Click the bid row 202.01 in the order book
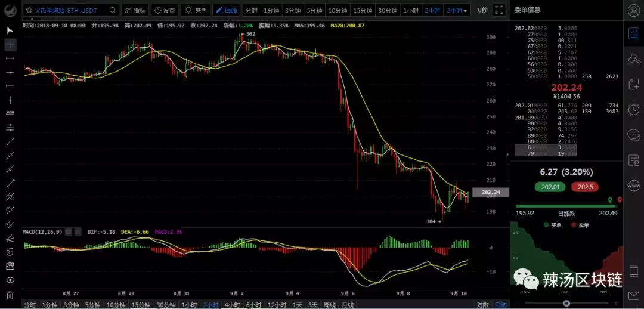The width and height of the screenshot is (644, 309). point(566,106)
